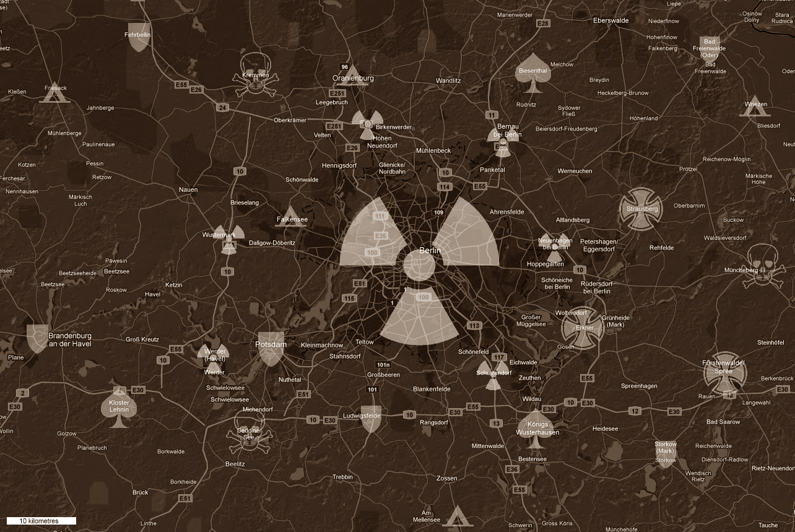
Task: Click the triangle marker at Friesack
Action: (x=54, y=92)
